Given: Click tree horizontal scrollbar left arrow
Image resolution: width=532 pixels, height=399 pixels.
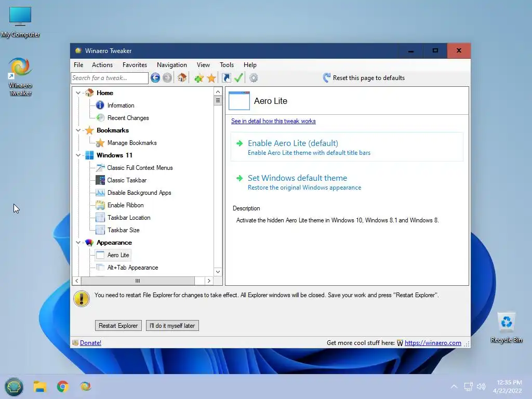Looking at the screenshot, I should point(77,281).
